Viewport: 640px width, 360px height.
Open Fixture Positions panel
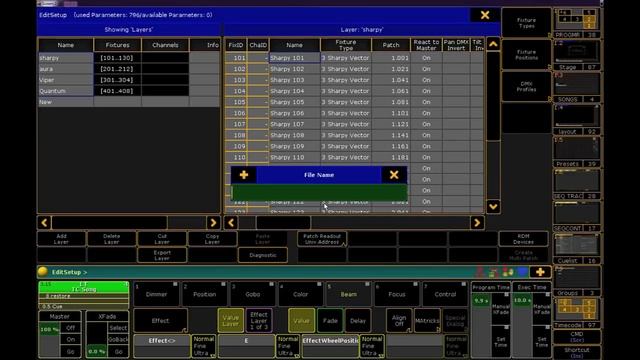526,55
